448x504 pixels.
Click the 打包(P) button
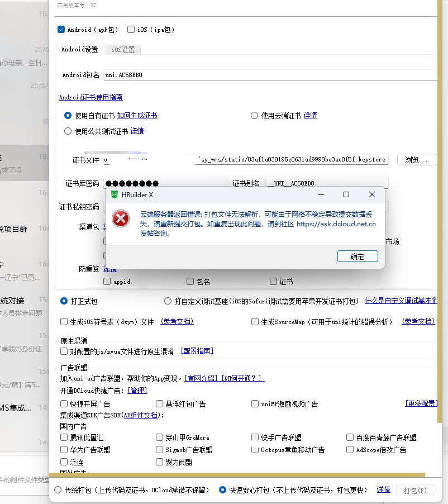(415, 491)
